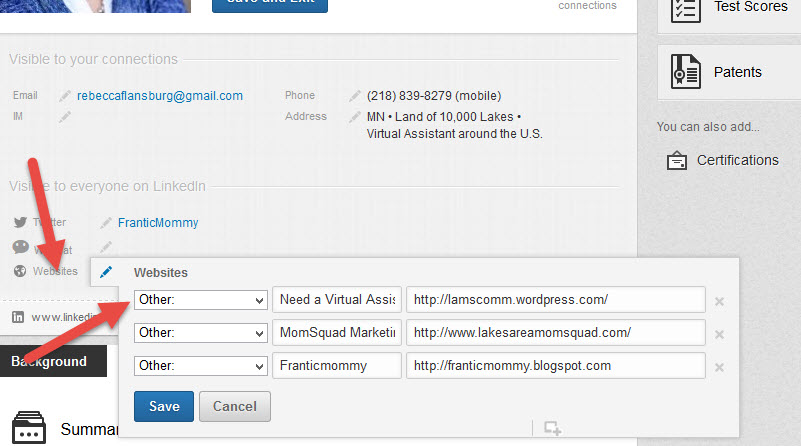Click the Background section tab
The image size is (801, 446).
click(x=53, y=361)
